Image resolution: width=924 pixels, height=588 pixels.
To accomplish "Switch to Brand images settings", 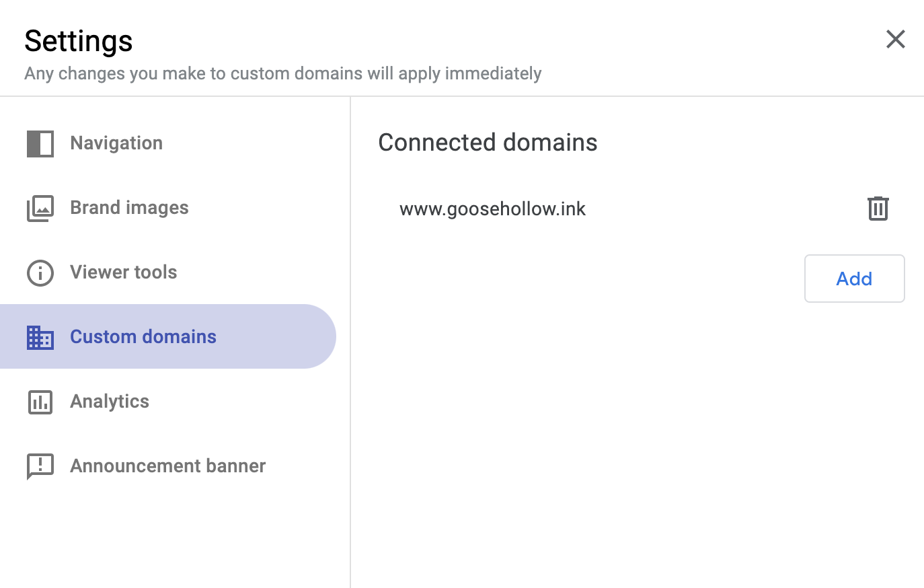I will click(x=129, y=208).
